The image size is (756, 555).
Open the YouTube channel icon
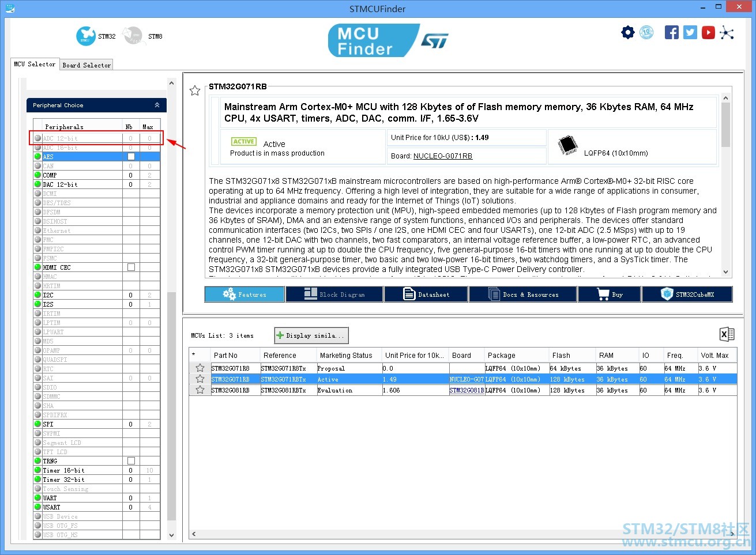coord(709,32)
